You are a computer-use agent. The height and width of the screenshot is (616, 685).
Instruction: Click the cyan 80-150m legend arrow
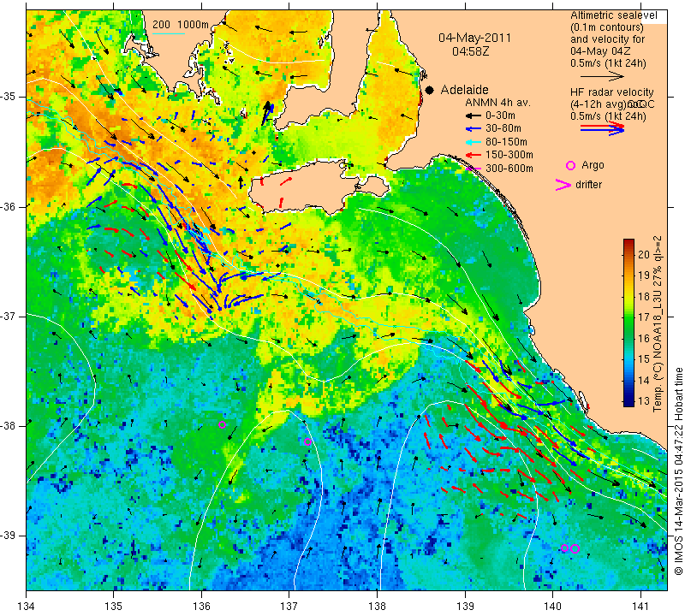(474, 142)
